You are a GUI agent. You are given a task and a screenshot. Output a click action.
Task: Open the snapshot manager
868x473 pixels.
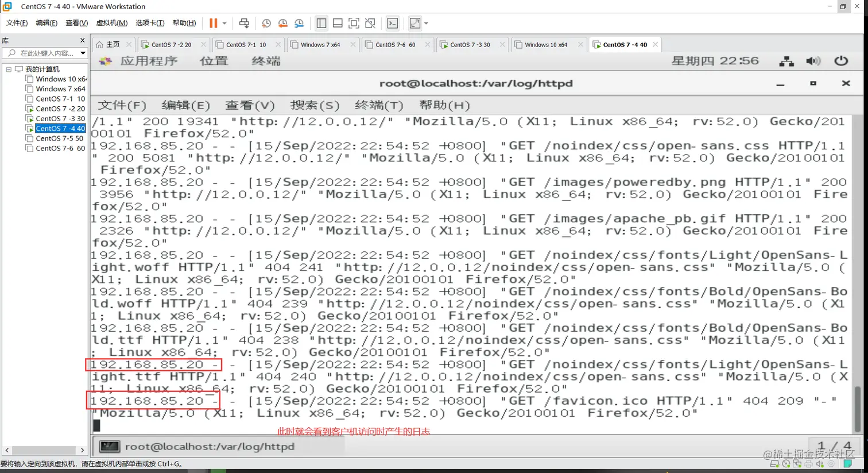click(299, 23)
